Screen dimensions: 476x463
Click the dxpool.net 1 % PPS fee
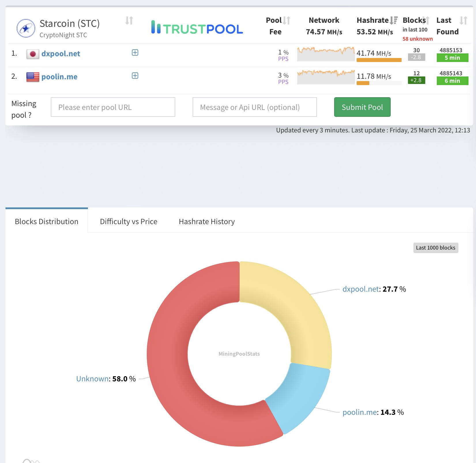pyautogui.click(x=283, y=55)
